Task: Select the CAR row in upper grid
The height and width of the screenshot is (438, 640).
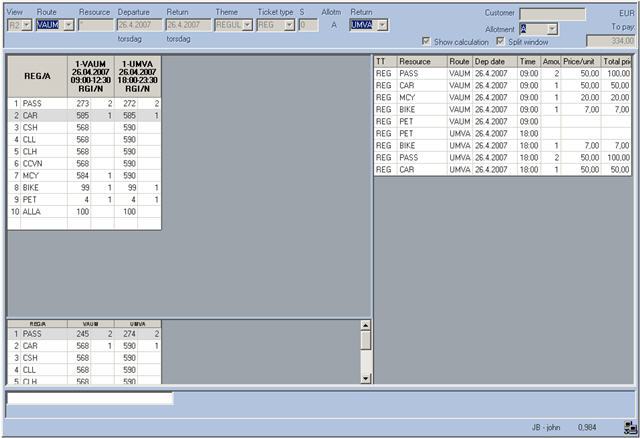Action: (84, 116)
